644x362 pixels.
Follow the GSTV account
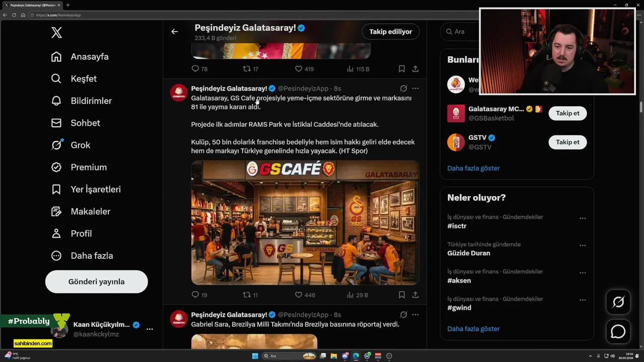568,142
